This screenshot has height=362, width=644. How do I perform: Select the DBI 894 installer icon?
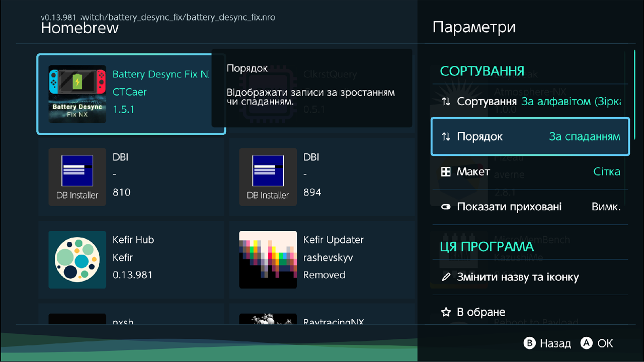(268, 177)
